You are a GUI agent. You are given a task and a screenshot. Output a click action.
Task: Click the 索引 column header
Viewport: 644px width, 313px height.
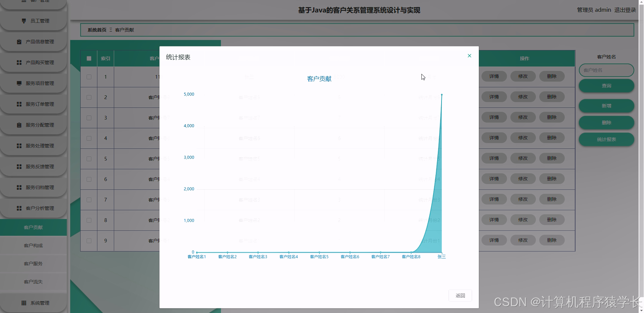105,58
